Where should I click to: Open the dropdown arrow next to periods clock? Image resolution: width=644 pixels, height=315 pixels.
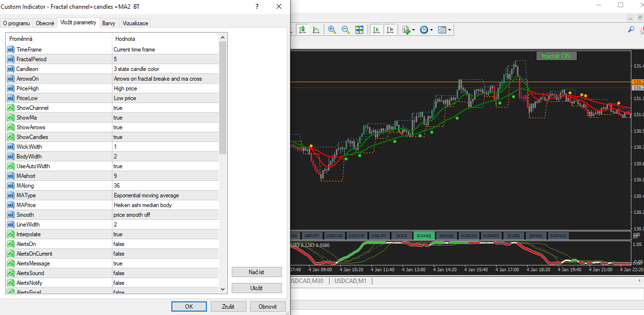point(431,30)
